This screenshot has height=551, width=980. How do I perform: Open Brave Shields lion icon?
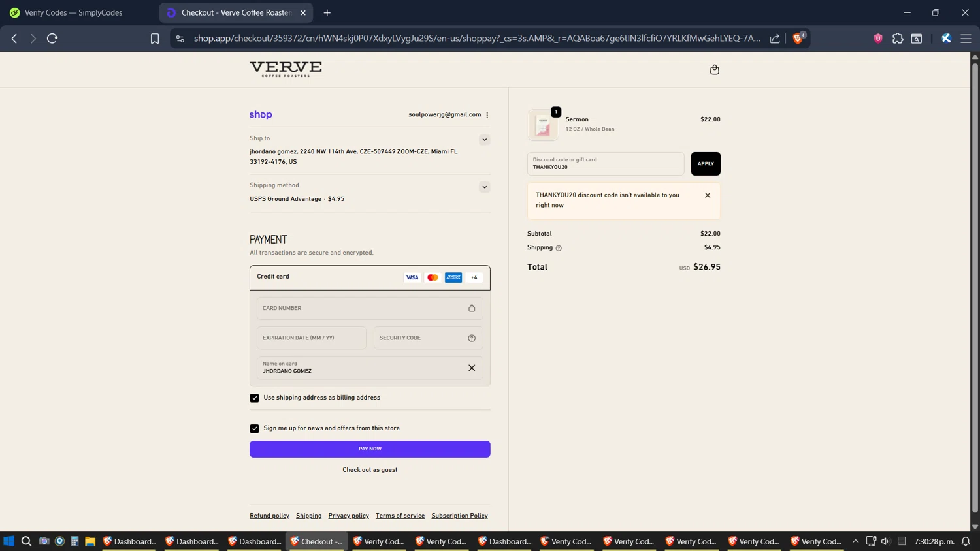798,39
